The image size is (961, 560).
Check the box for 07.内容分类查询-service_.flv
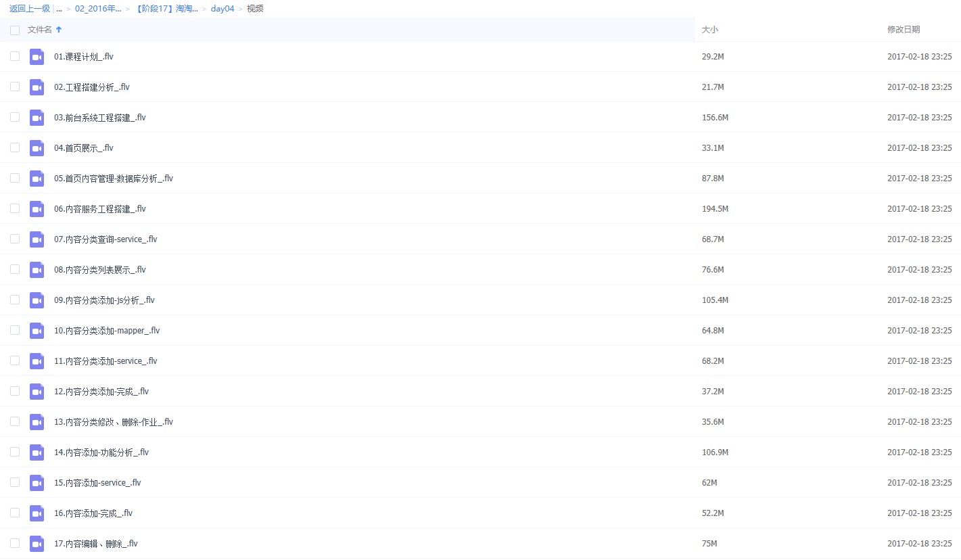pos(15,239)
